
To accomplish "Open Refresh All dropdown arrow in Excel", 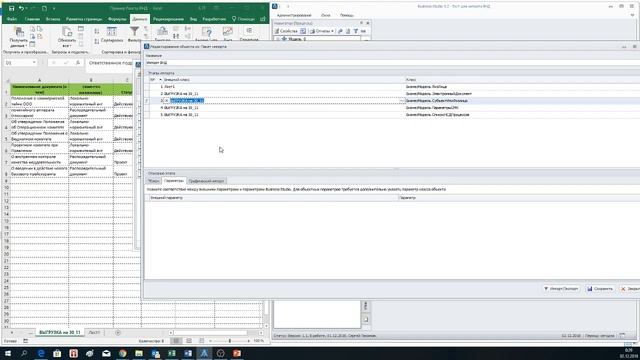I will point(70,46).
